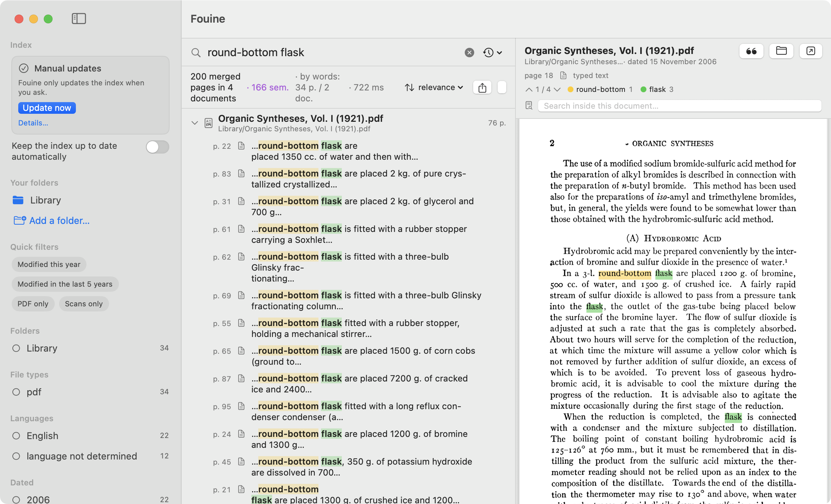The width and height of the screenshot is (831, 504).
Task: Click the small square button beside share
Action: click(502, 88)
